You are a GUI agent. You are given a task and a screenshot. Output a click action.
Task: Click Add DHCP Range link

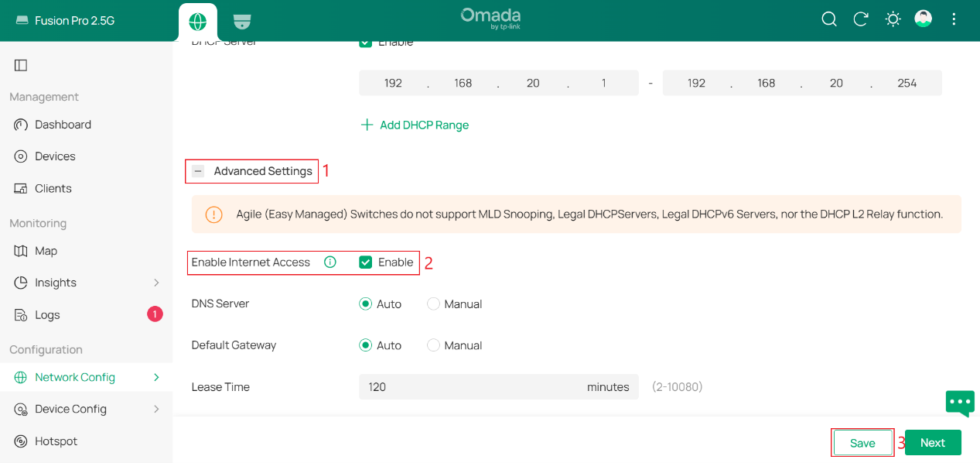(x=424, y=125)
